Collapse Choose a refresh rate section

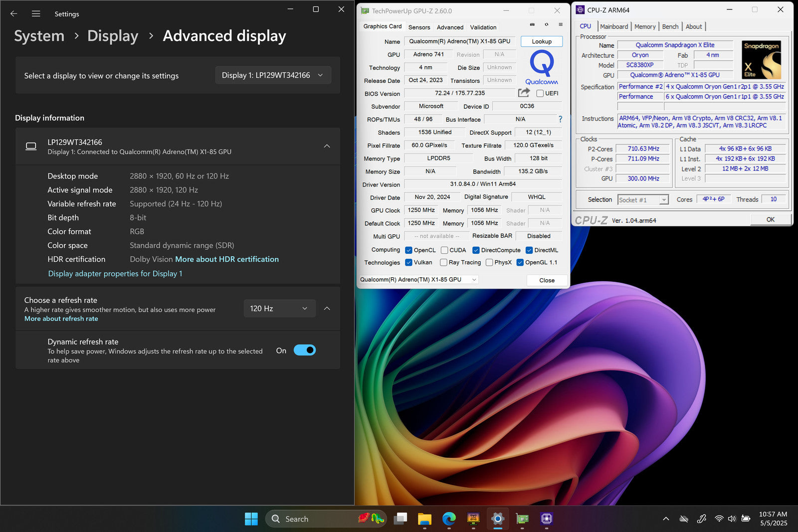(327, 309)
